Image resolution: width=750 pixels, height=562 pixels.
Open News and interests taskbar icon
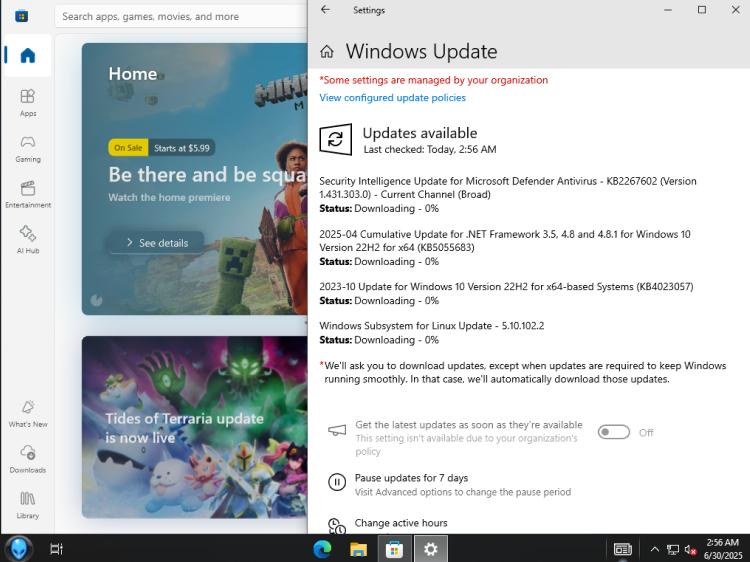point(622,549)
